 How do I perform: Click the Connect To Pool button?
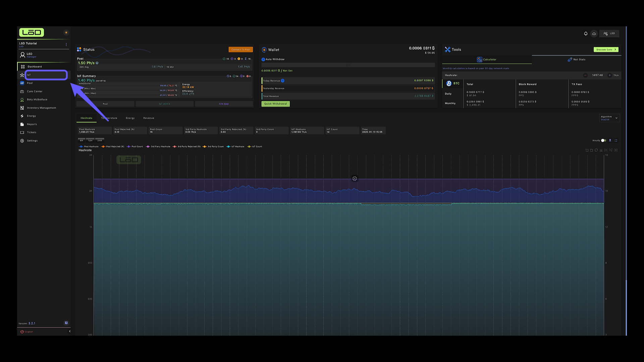(241, 50)
